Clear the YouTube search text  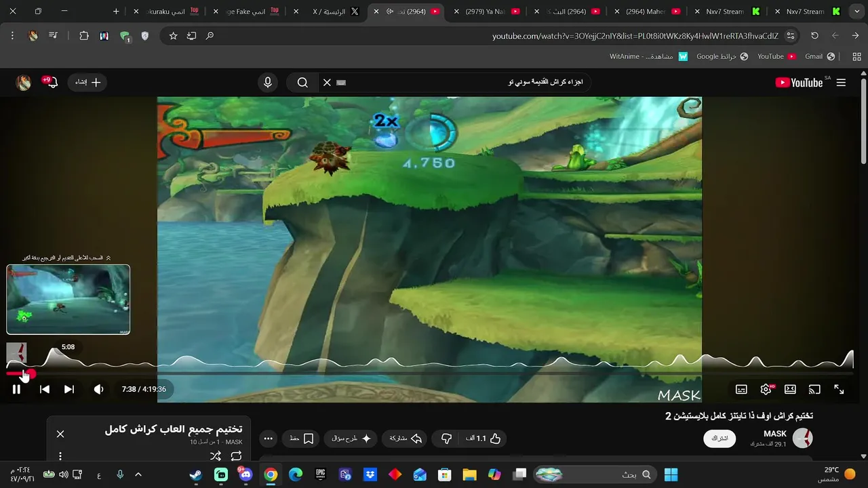[x=327, y=82]
